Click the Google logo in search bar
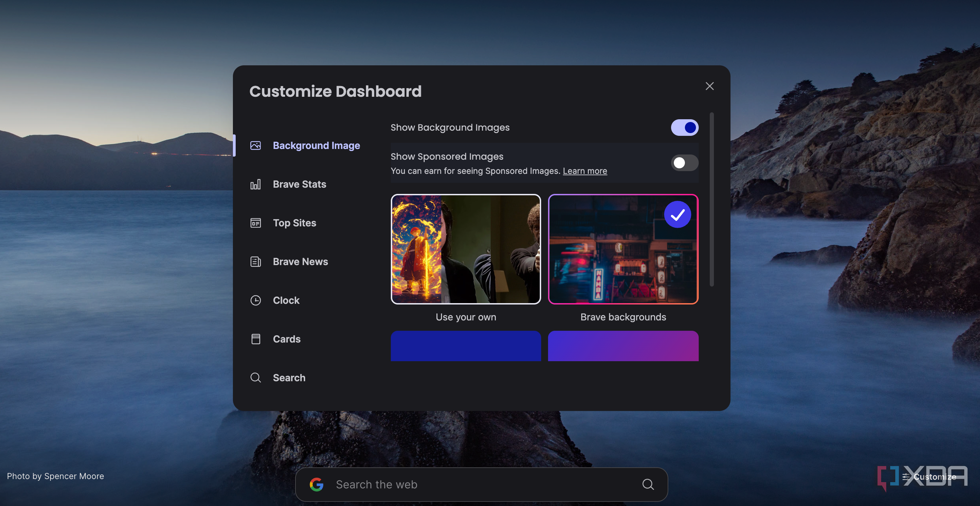The width and height of the screenshot is (980, 506). tap(317, 484)
